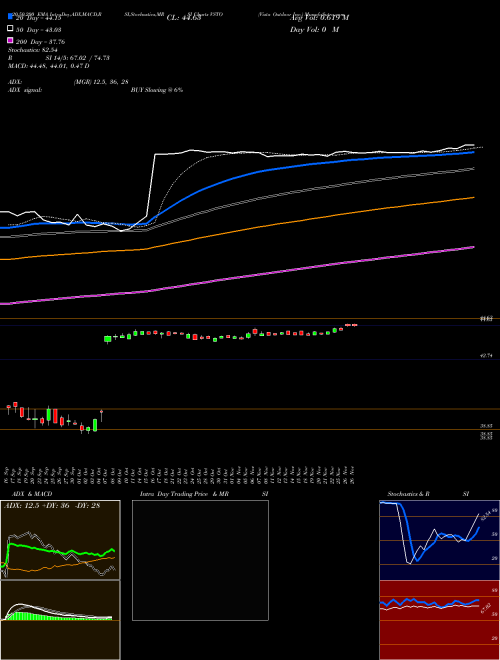Click the white 50 Day legend swatch
500x660 pixels.
coord(10,29)
